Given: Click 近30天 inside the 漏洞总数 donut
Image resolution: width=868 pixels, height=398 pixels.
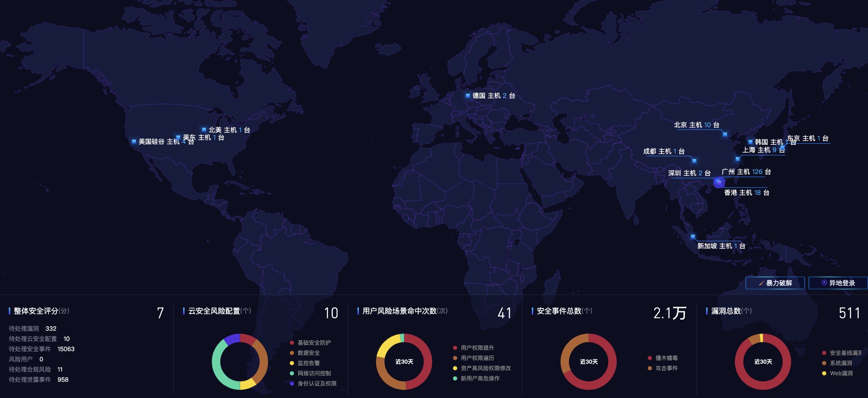Looking at the screenshot, I should 763,362.
